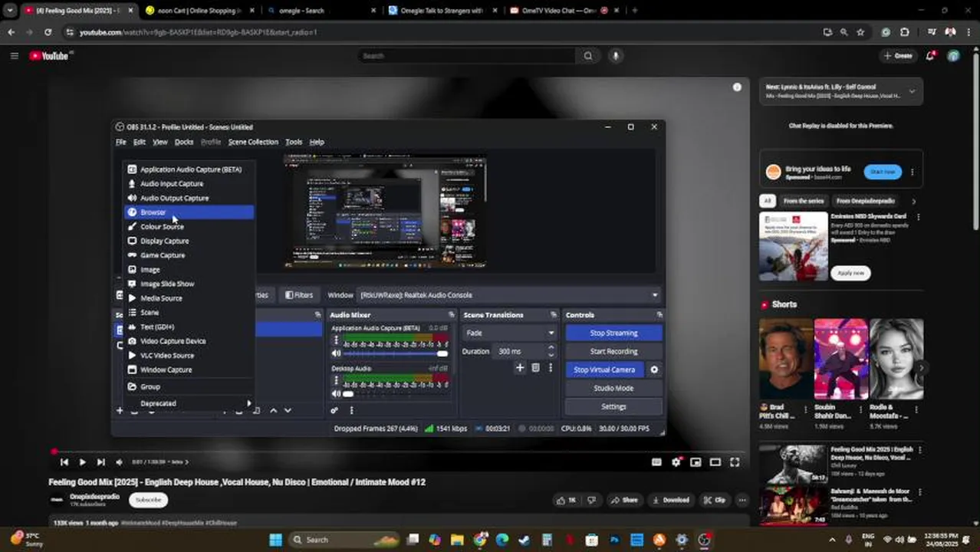980x552 pixels.
Task: Open source Filters button
Action: (299, 295)
